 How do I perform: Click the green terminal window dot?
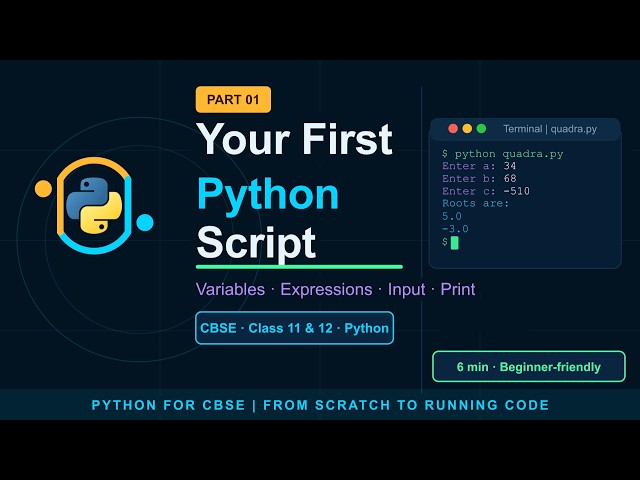[482, 129]
